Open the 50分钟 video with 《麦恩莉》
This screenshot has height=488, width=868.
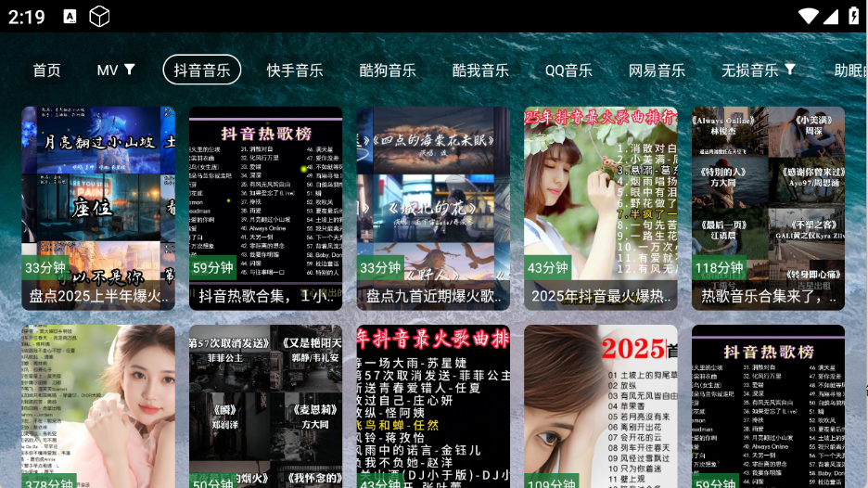266,406
